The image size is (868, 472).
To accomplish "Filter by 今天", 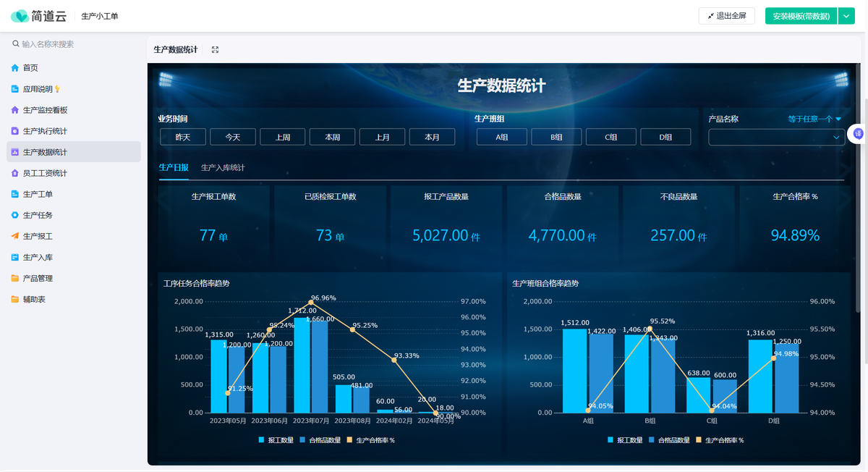I will (233, 137).
